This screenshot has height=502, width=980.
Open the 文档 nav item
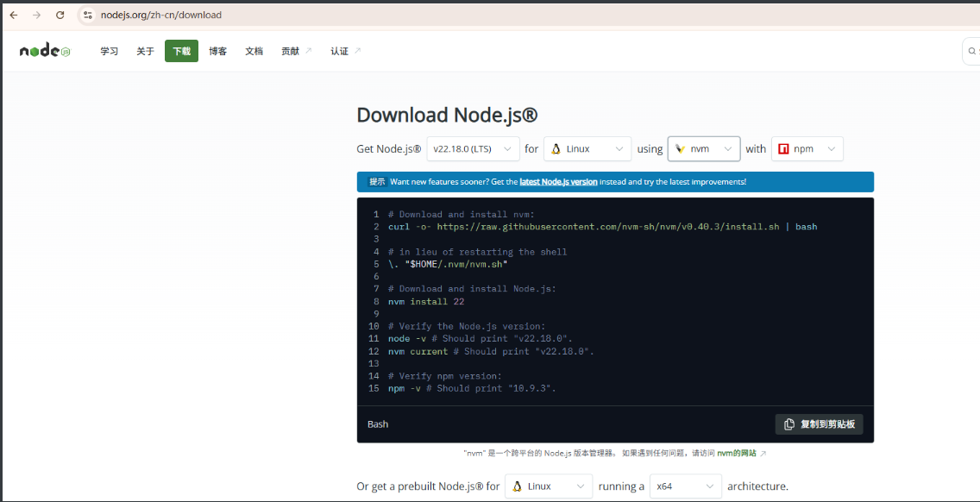tap(254, 51)
